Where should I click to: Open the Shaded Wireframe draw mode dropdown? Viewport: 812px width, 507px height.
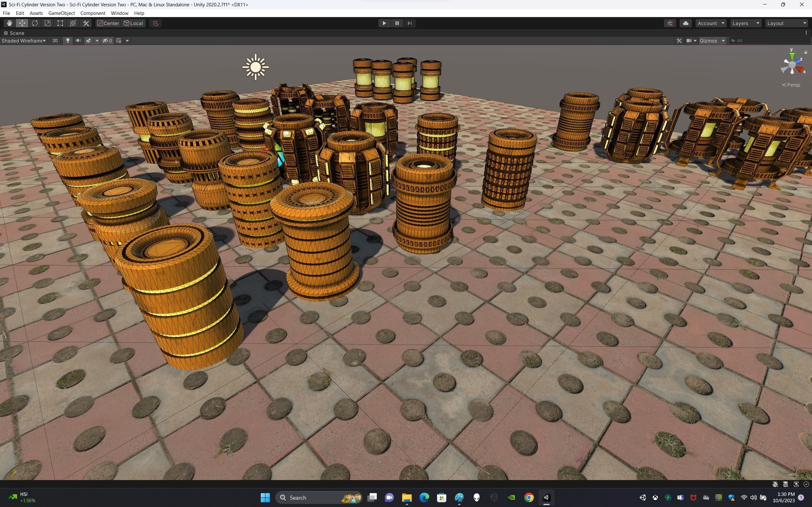click(x=23, y=41)
